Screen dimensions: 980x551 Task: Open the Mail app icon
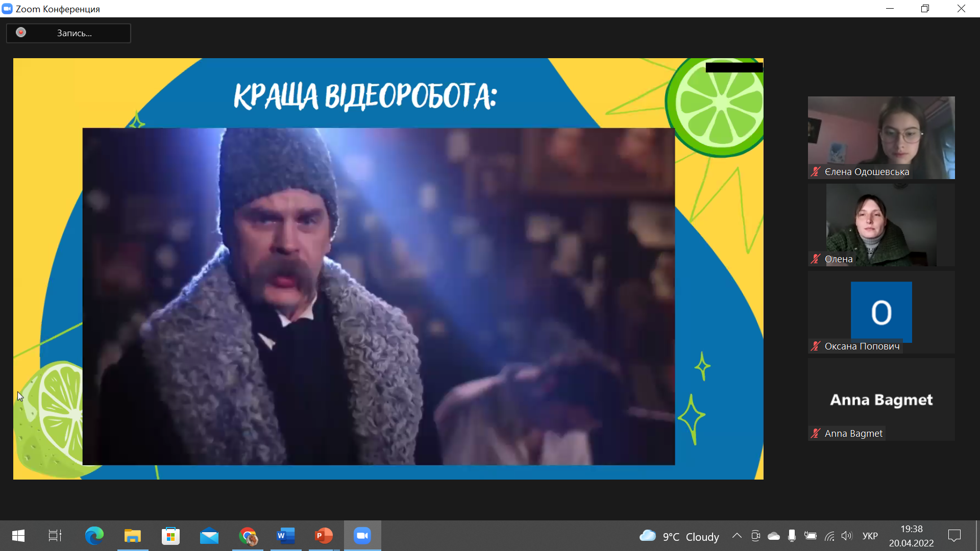(x=209, y=536)
